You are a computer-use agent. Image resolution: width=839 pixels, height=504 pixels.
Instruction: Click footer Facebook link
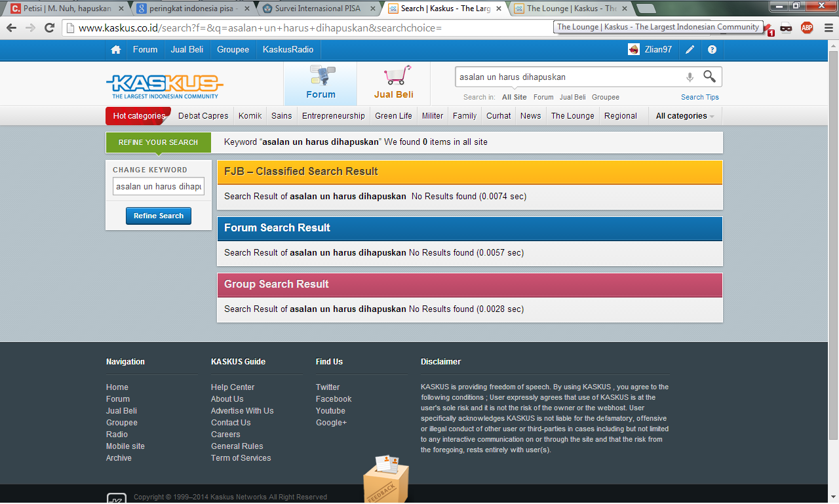(x=334, y=399)
